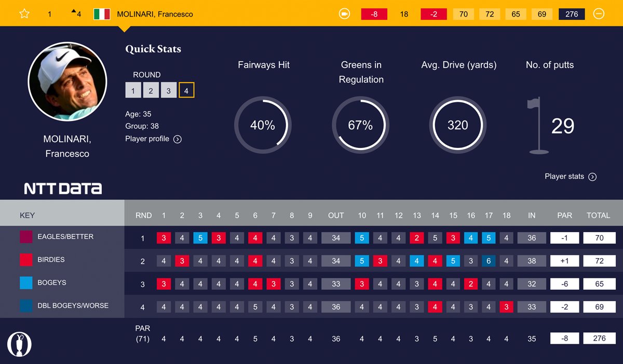Click round 3 hole 16 birdie score 2
The height and width of the screenshot is (364, 623).
pyautogui.click(x=471, y=284)
